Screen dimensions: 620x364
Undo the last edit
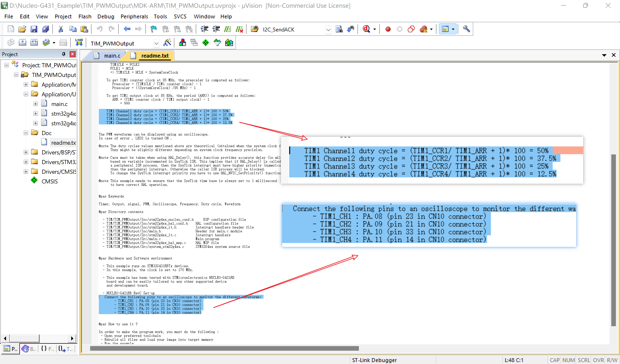[x=99, y=29]
